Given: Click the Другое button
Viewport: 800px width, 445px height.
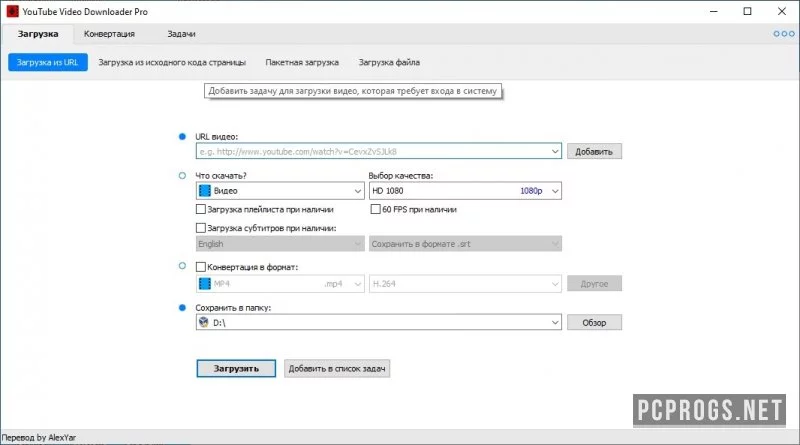Looking at the screenshot, I should click(594, 284).
